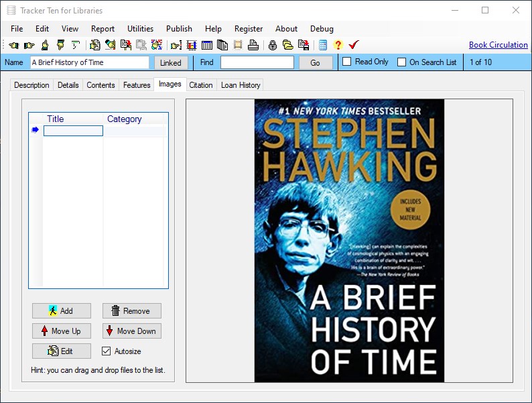Image resolution: width=532 pixels, height=403 pixels.
Task: Click the Linked button
Action: coord(171,62)
